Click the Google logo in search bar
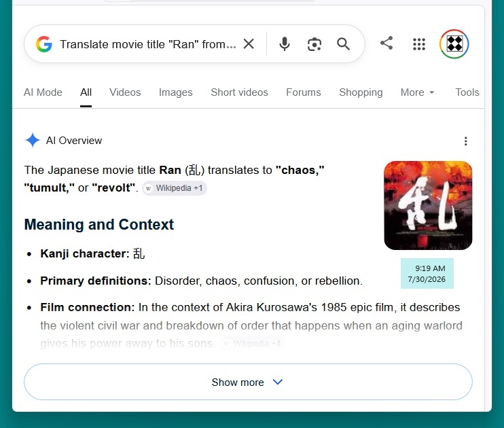 coord(44,44)
